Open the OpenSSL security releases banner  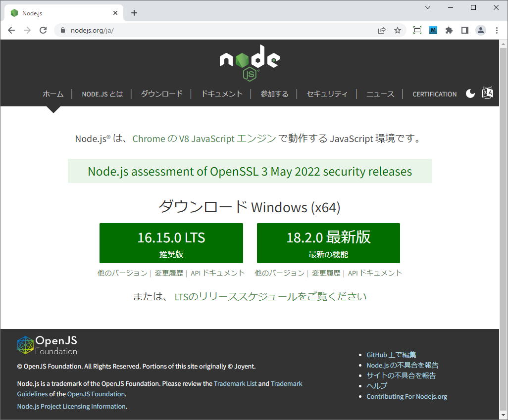pyautogui.click(x=250, y=171)
